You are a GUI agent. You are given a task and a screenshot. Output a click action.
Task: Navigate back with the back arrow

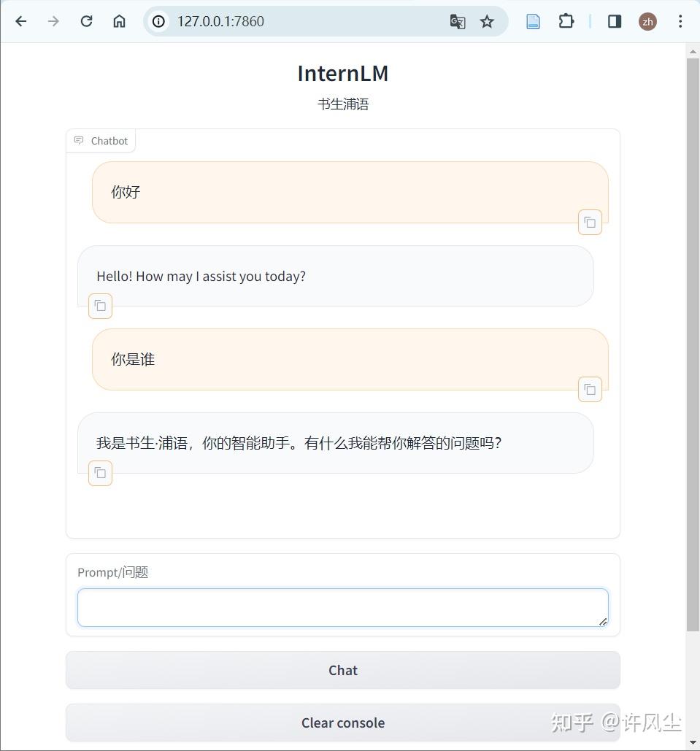click(x=20, y=21)
